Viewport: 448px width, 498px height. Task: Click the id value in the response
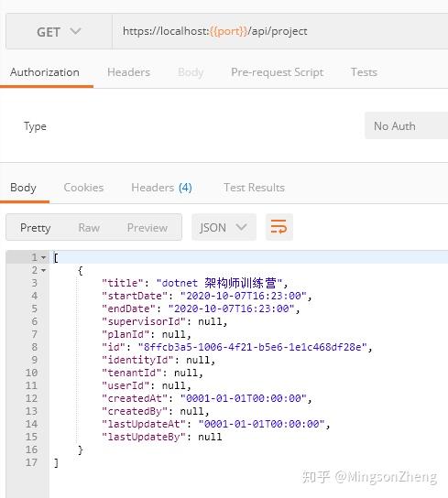pos(253,347)
